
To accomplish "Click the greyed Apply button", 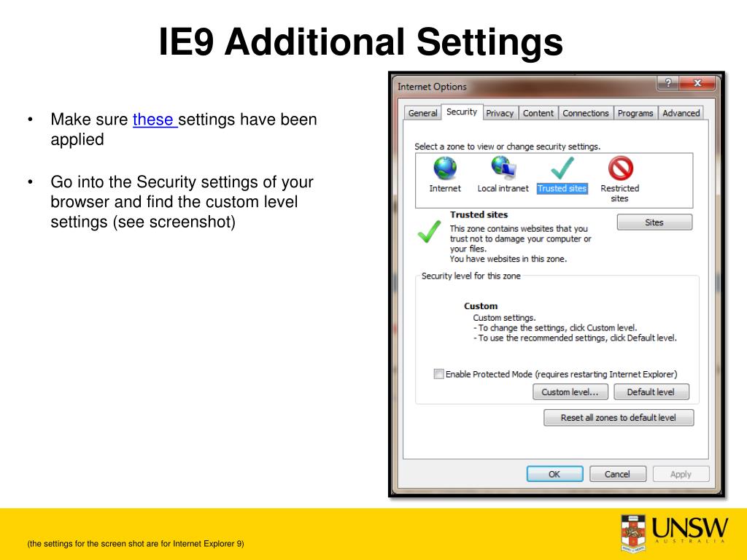I will pyautogui.click(x=681, y=474).
